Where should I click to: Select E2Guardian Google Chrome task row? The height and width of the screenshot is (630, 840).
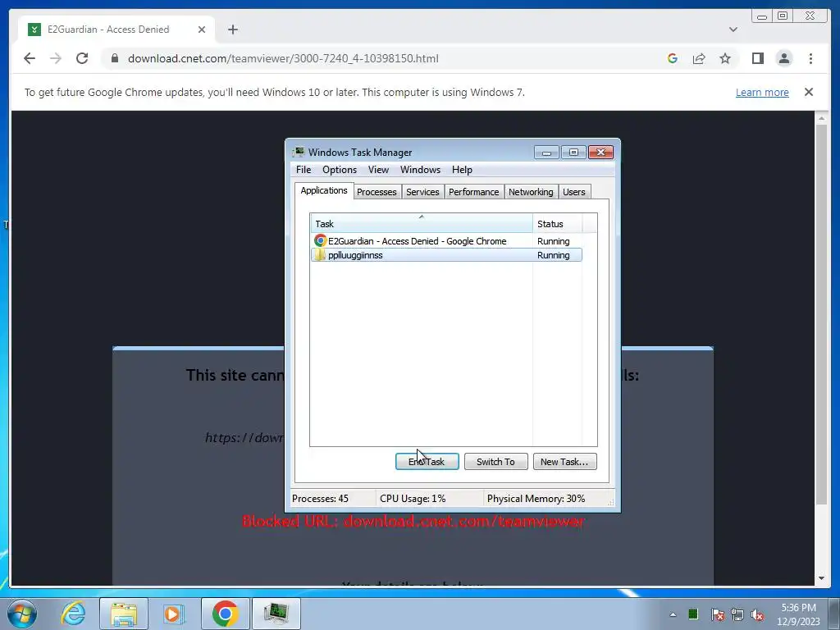[x=446, y=241]
